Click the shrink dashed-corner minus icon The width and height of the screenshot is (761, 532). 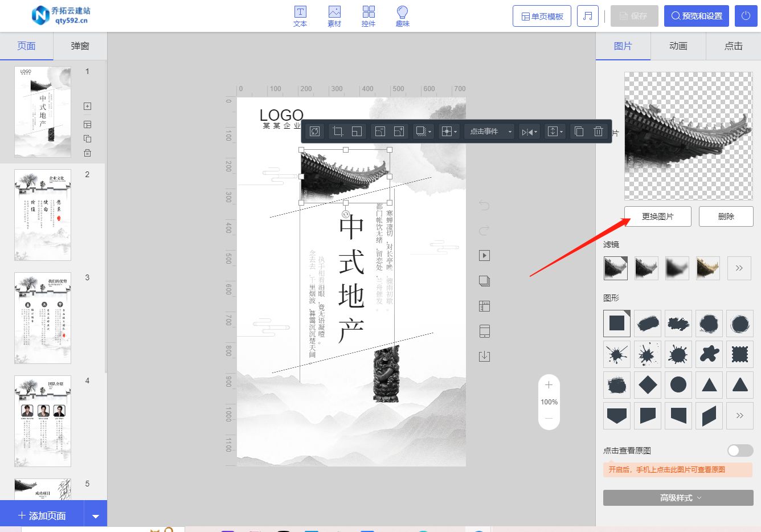[x=380, y=132]
